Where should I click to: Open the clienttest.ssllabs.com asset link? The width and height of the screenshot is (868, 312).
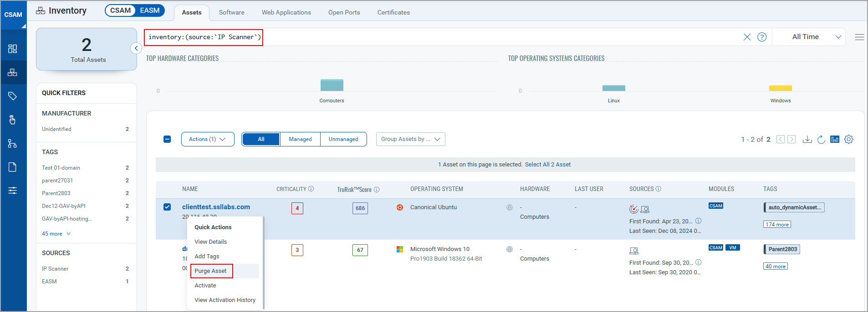pos(216,207)
